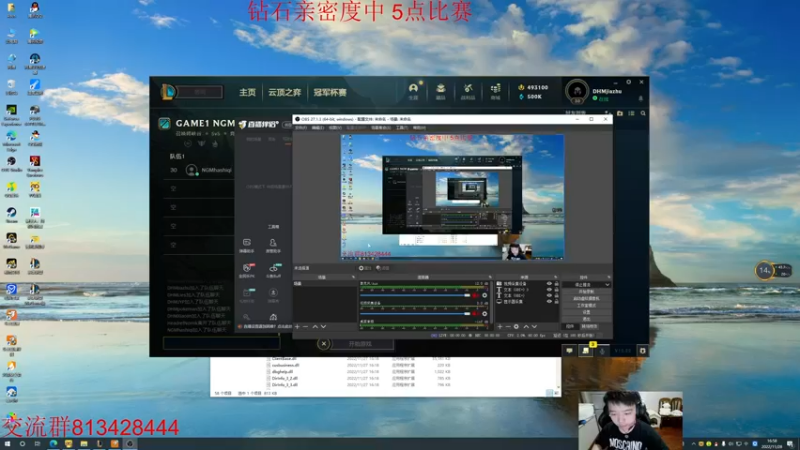Move scene up in OBS scenes toolbar
Viewport: 800px width, 450px height.
pyautogui.click(x=315, y=327)
